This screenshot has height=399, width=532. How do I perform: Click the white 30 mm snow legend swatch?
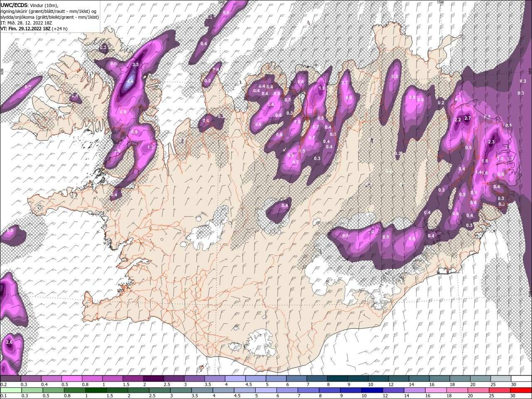click(521, 379)
